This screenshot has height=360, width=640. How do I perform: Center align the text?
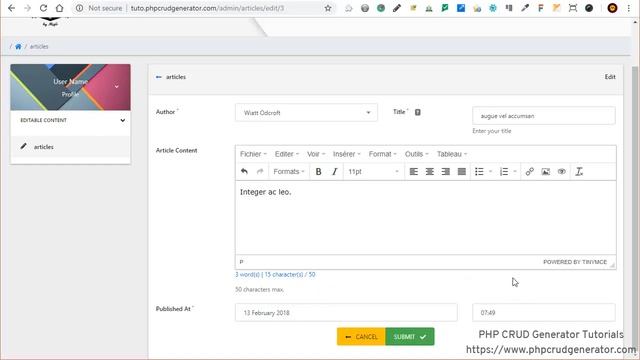click(x=429, y=172)
